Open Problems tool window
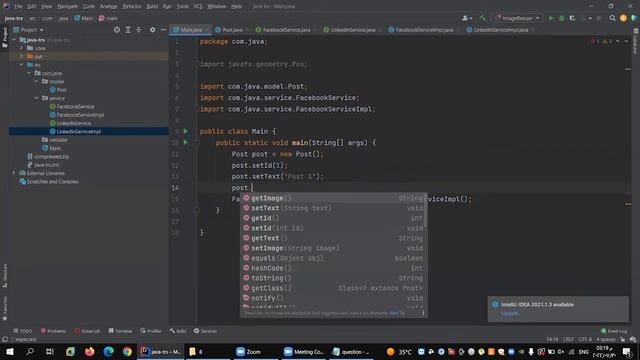The image size is (640, 360). (x=53, y=331)
